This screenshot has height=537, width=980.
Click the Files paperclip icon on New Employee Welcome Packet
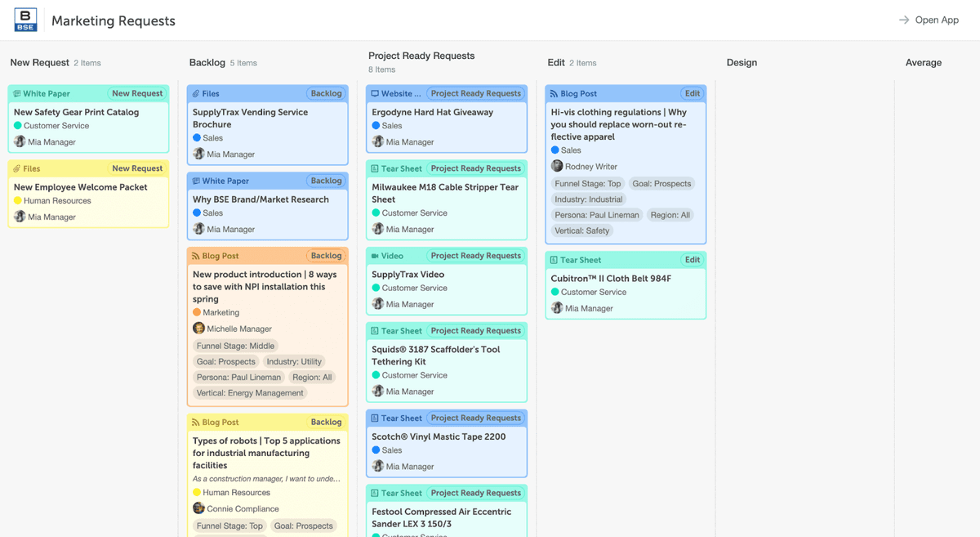pyautogui.click(x=17, y=168)
